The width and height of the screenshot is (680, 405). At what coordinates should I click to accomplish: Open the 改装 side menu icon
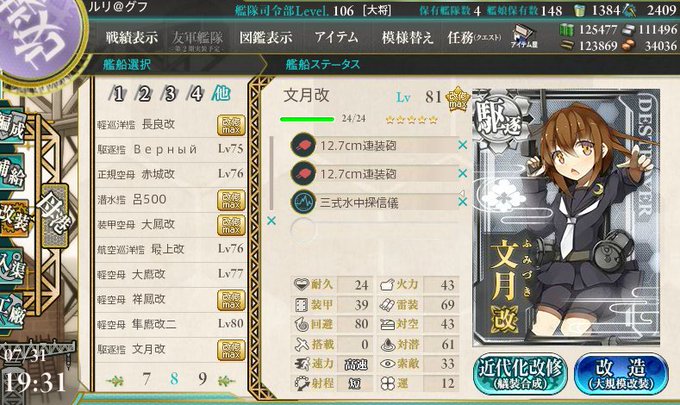pos(15,218)
